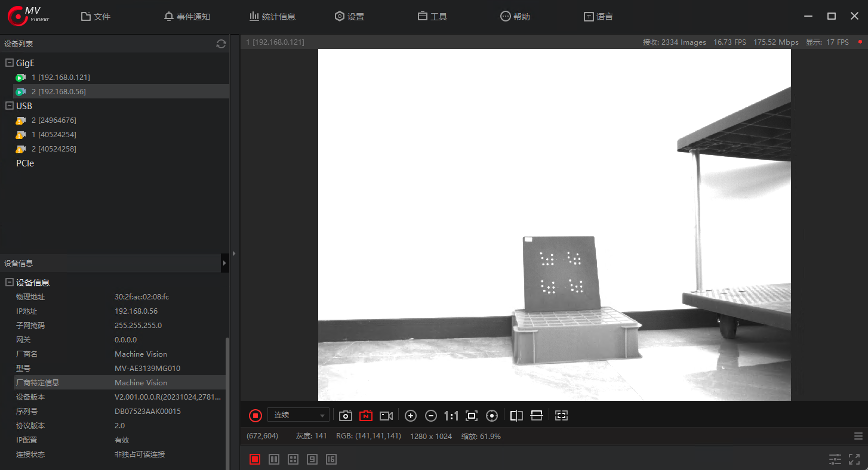Select the continuous N-frame capture icon

click(365, 415)
